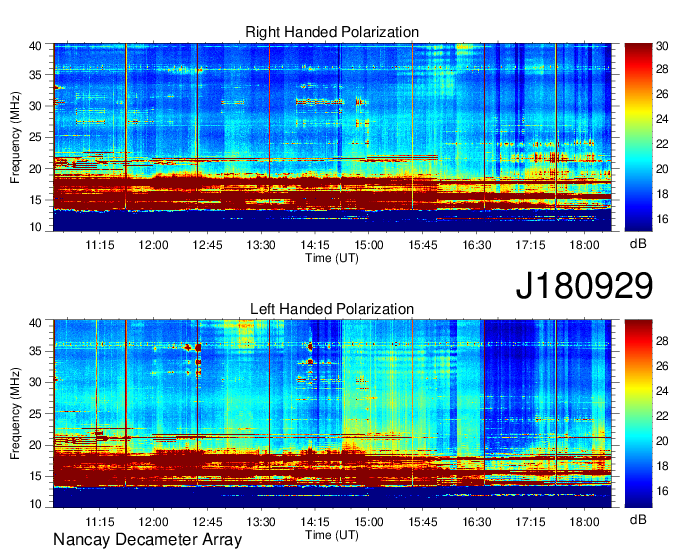Viewport: 680px width, 552px height.
Task: Click the Left Handed plot's dB colorbar
Action: coord(638,413)
